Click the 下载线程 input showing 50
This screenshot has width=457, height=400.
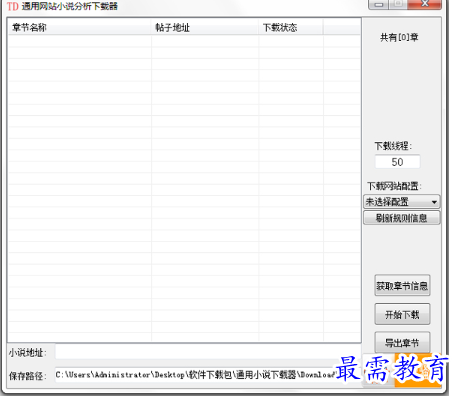397,162
